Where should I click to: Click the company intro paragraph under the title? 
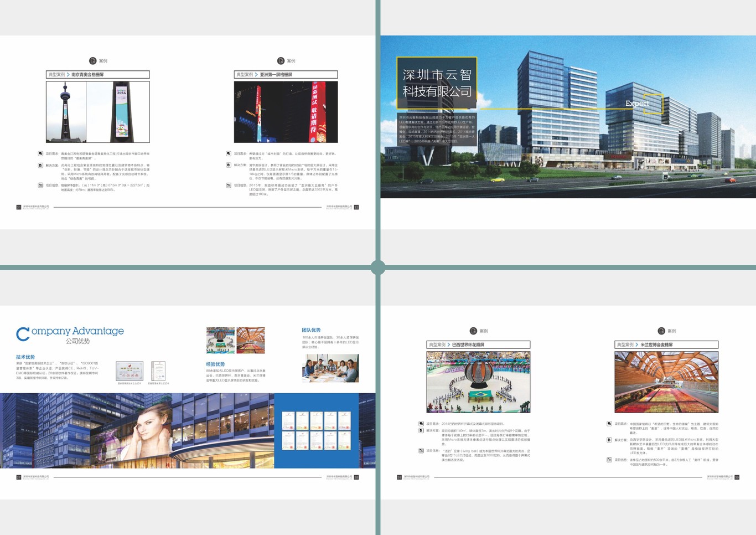coord(437,129)
